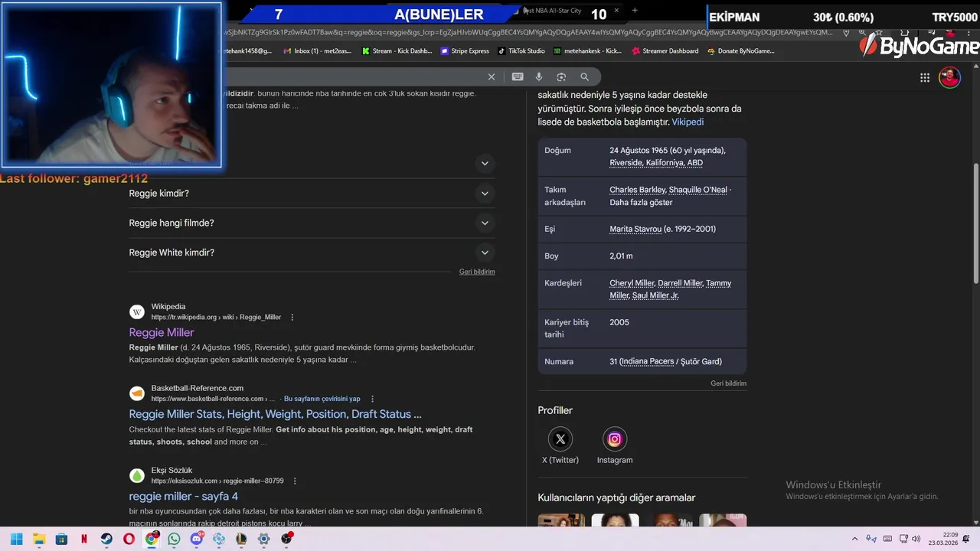Image resolution: width=980 pixels, height=551 pixels.
Task: Open Discord from the taskbar
Action: (x=197, y=539)
